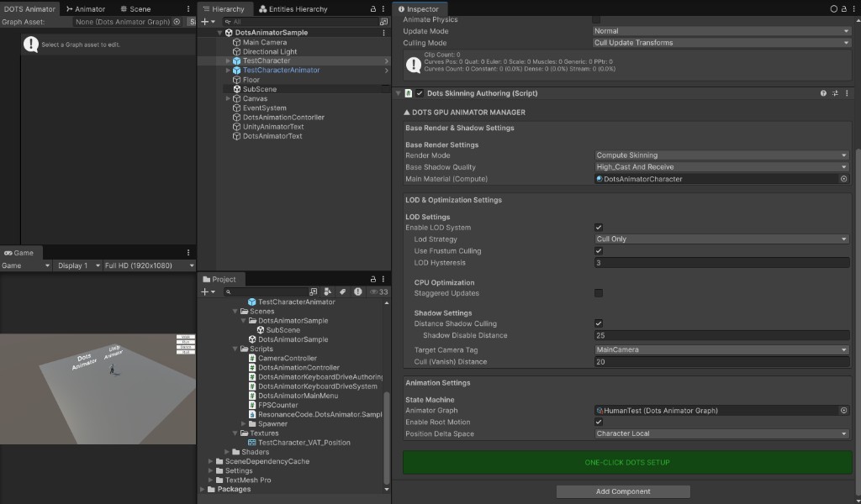Switch to Entities Hierarchy tab
861x504 pixels.
click(x=293, y=8)
